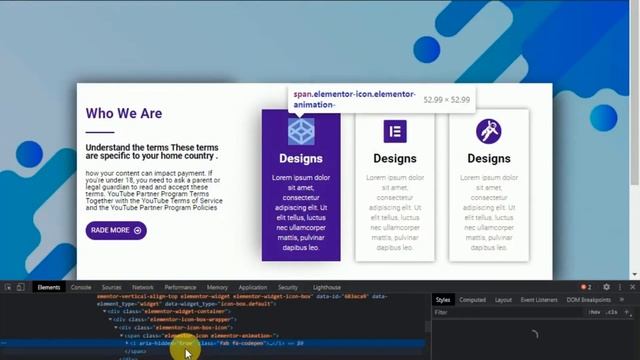
Task: Open DevTools settings gear
Action: [x=607, y=287]
